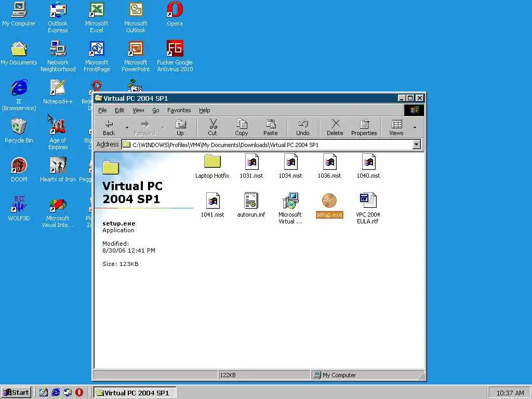
Task: Select the Antivirus 2010 desktop shortcut
Action: 175,57
